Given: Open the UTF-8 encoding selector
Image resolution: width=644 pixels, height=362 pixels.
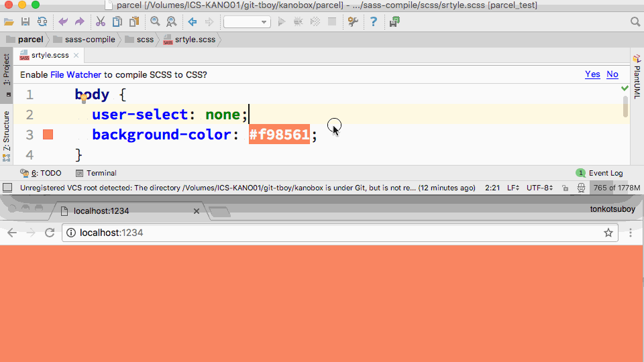Looking at the screenshot, I should tap(539, 188).
